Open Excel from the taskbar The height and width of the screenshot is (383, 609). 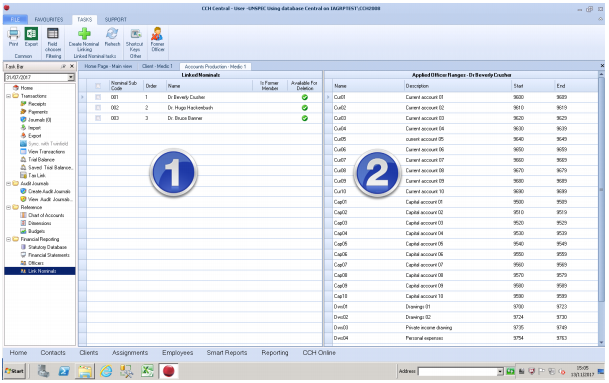tap(147, 371)
